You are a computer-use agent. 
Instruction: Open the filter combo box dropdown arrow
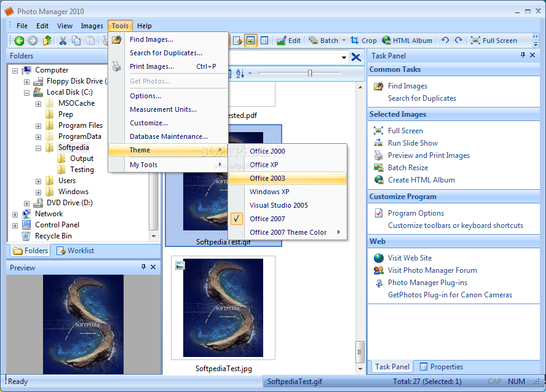click(344, 57)
